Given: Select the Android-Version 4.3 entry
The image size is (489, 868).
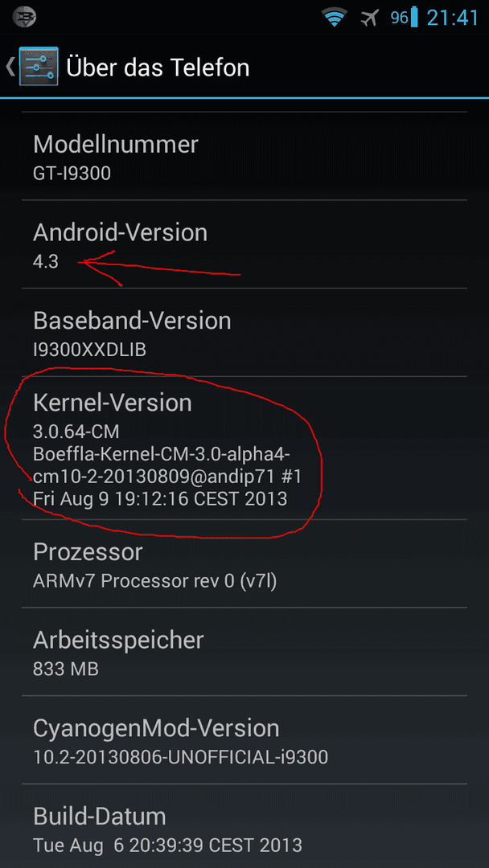Looking at the screenshot, I should (x=244, y=244).
